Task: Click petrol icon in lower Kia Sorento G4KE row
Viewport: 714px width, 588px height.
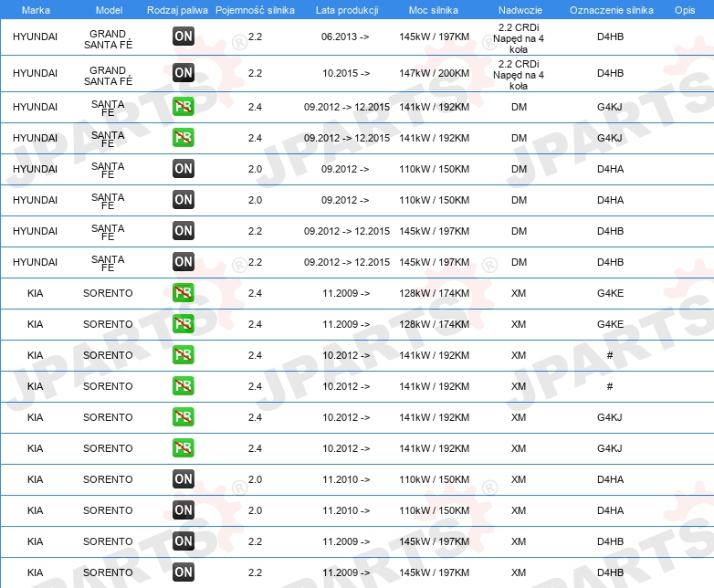Action: coord(184,324)
